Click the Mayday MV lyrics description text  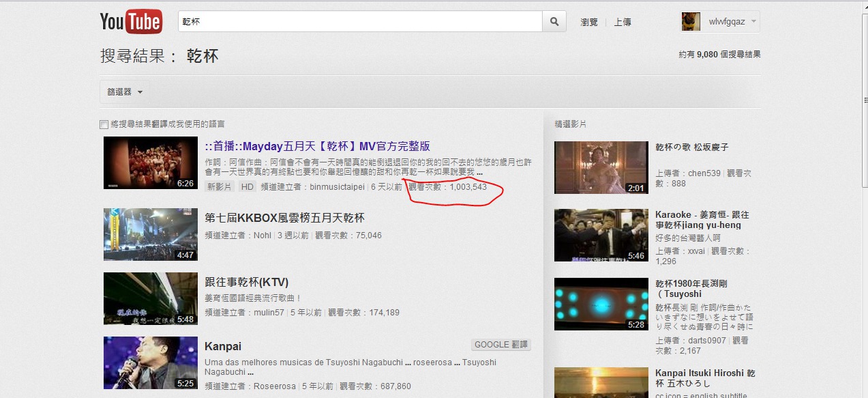tap(368, 167)
